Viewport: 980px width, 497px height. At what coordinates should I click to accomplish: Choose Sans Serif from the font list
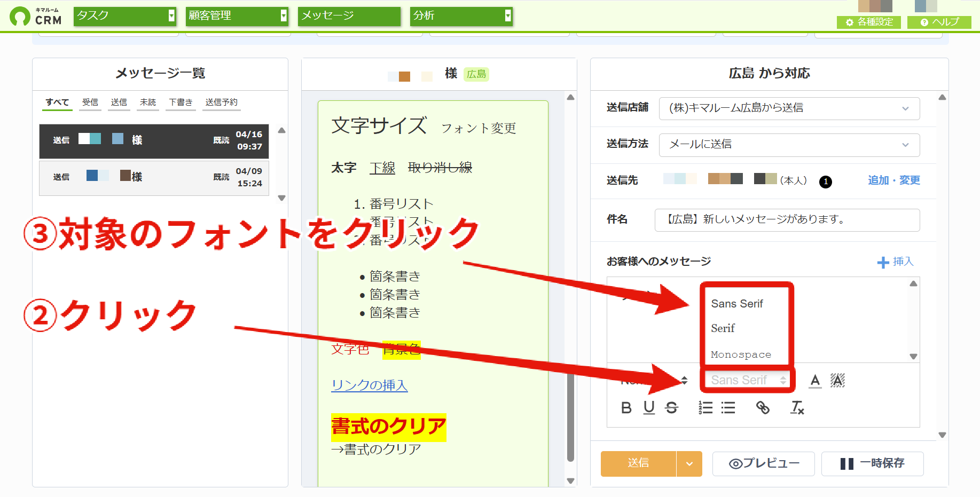(737, 304)
